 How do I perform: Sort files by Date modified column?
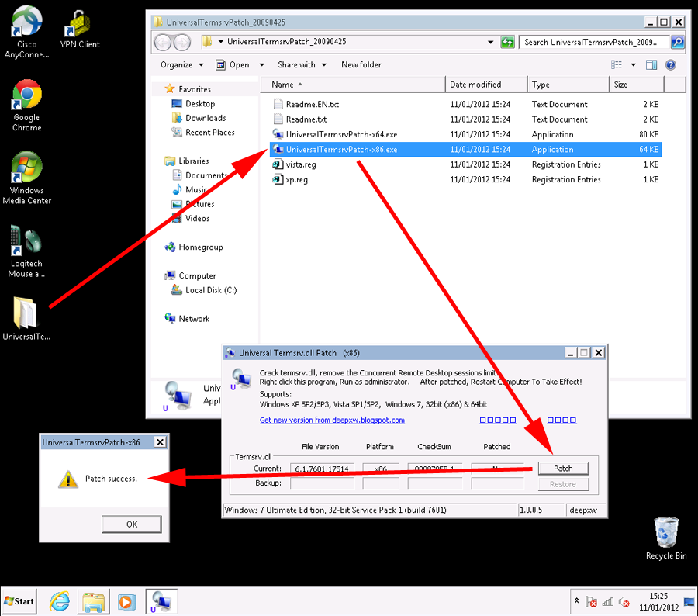pyautogui.click(x=486, y=85)
